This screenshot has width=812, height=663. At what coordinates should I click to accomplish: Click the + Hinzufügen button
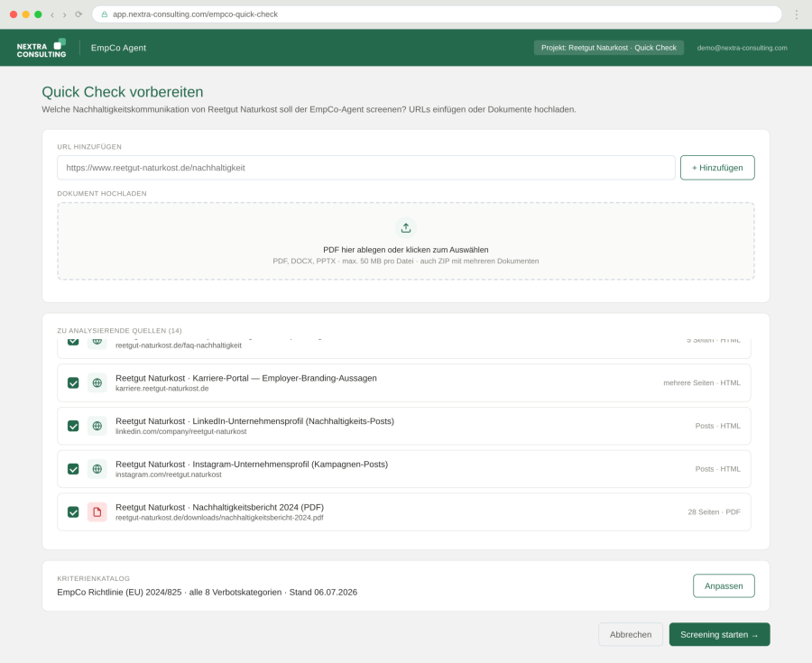(x=717, y=168)
